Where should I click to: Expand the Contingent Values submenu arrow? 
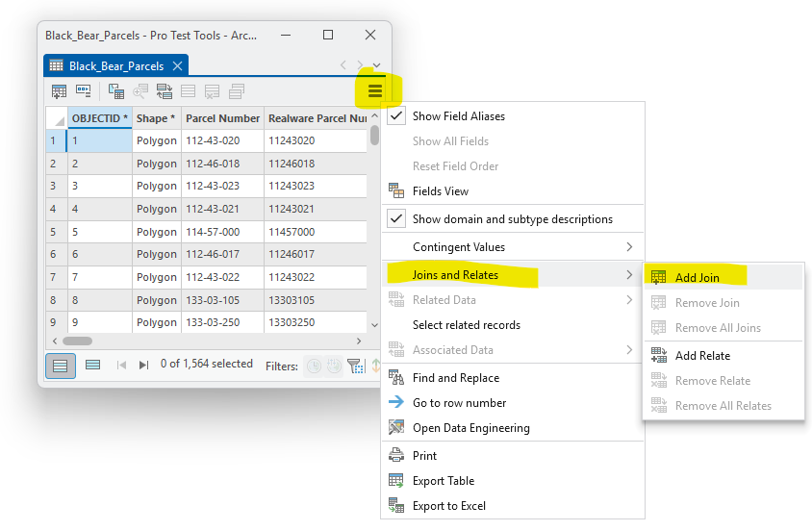pyautogui.click(x=629, y=247)
